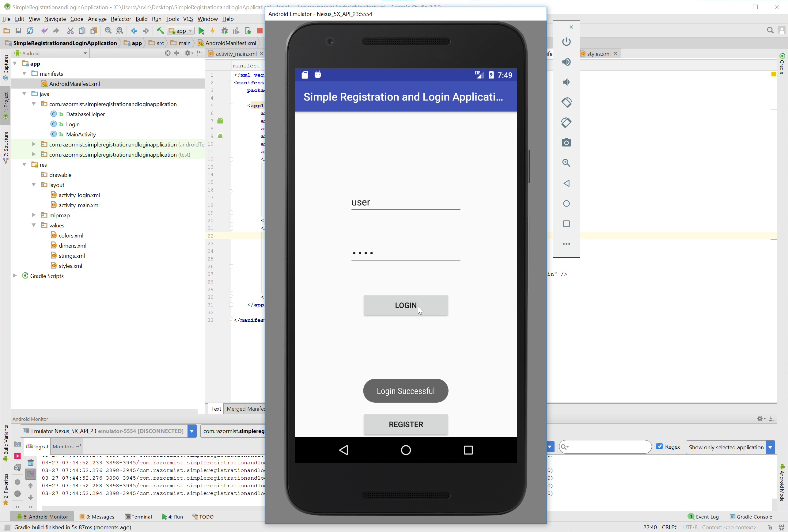Click the LOGIN button in emulator
This screenshot has width=788, height=532.
[x=405, y=305]
